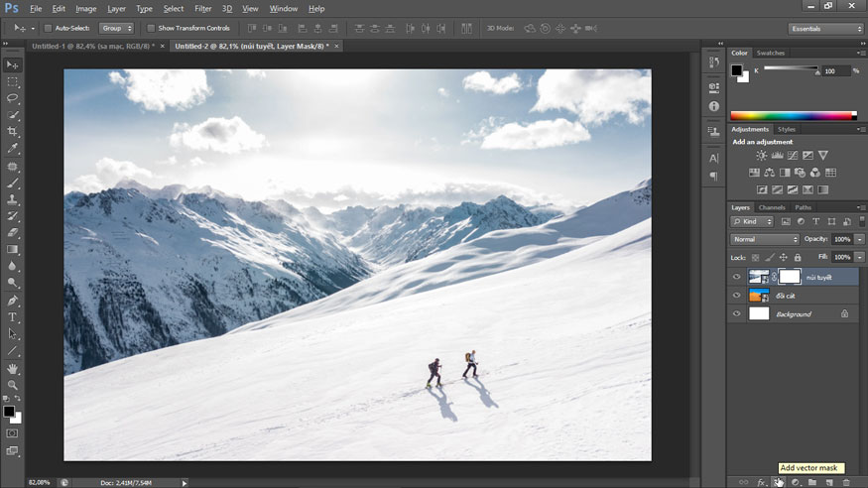This screenshot has width=868, height=488.
Task: Check Show Transform Controls
Action: pyautogui.click(x=151, y=28)
